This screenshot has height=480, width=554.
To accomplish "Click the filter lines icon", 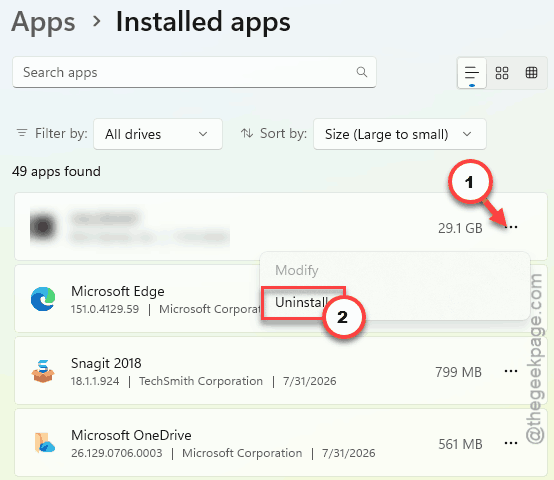I will pyautogui.click(x=22, y=133).
